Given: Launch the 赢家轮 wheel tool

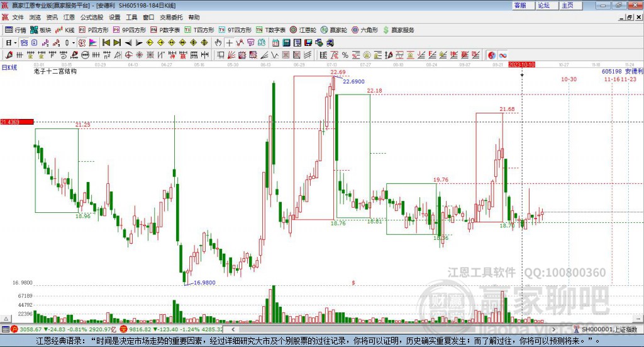Looking at the screenshot, I should (333, 30).
